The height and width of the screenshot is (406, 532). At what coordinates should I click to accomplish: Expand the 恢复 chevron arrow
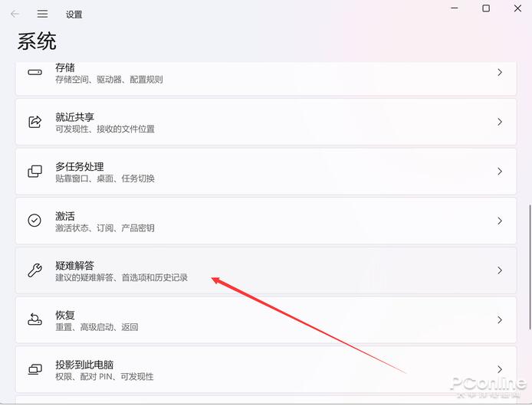500,320
